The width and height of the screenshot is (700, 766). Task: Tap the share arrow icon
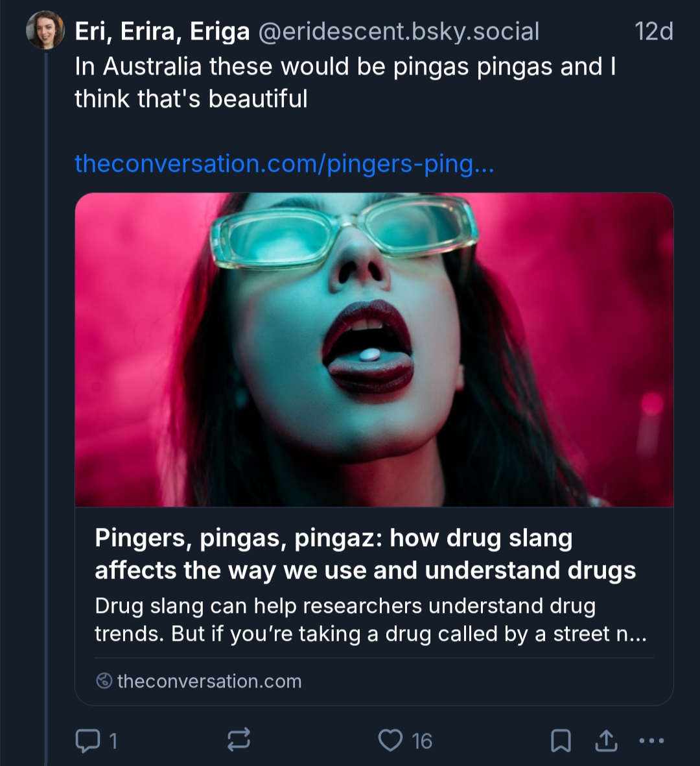point(606,740)
